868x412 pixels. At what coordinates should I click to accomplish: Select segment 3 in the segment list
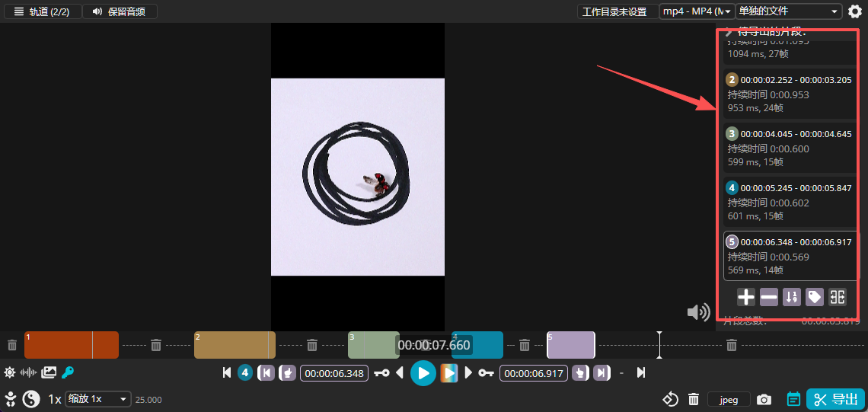(x=790, y=147)
